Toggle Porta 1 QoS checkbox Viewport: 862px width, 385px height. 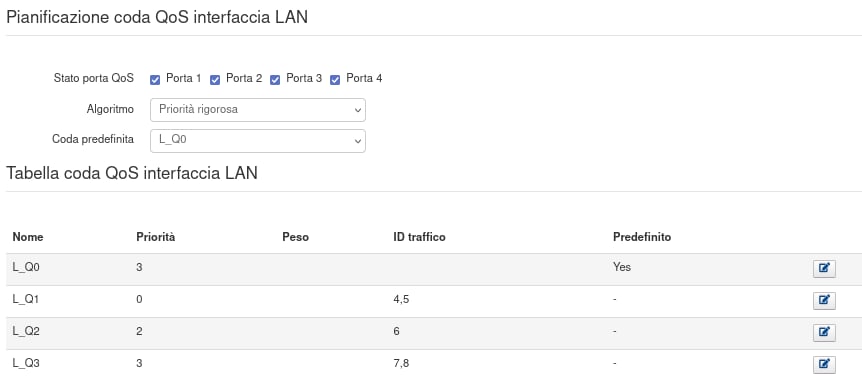click(155, 80)
